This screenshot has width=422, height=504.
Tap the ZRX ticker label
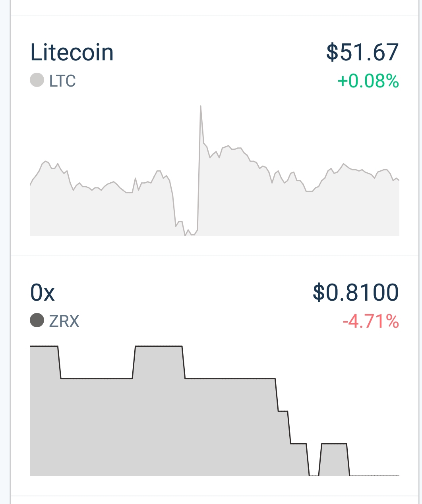coord(64,321)
